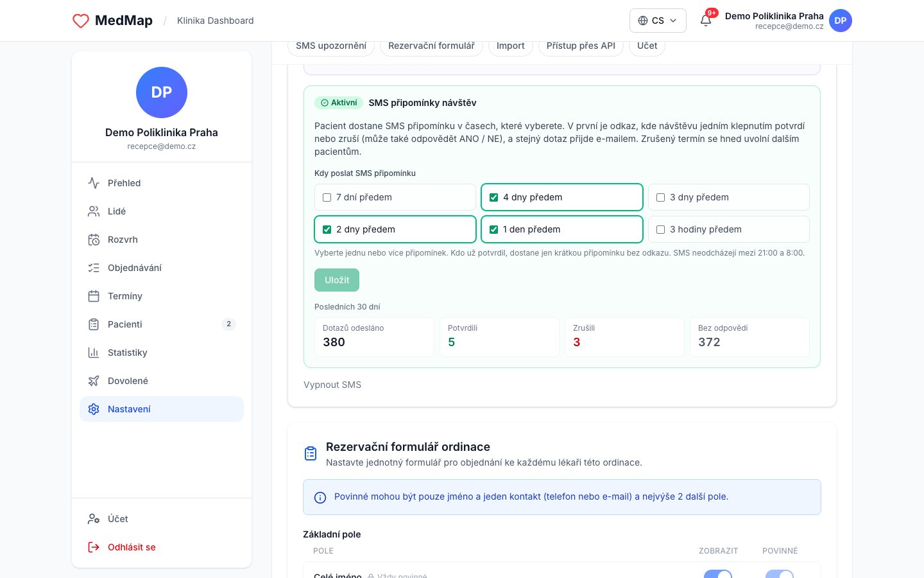The image size is (924, 578).
Task: Click the "Základní pole" heading
Action: tap(332, 534)
